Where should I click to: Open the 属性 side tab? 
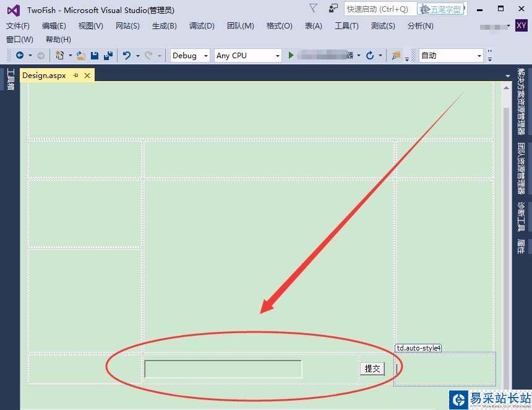pos(521,246)
